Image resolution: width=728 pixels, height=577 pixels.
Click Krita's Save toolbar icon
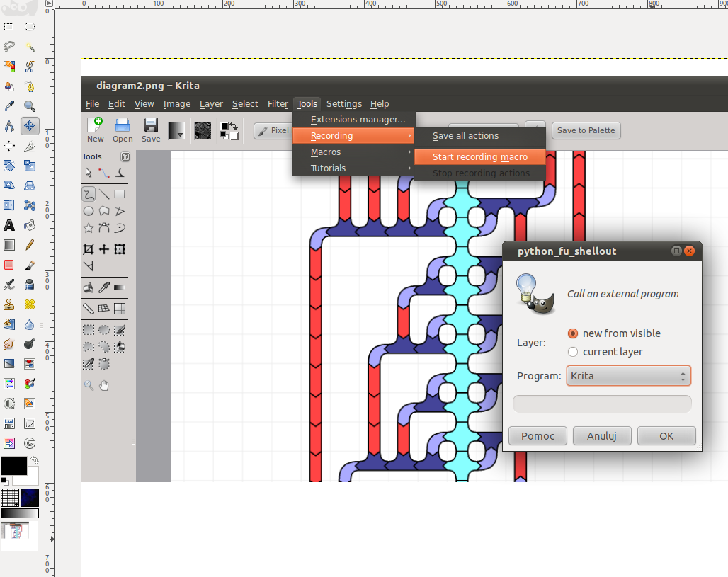151,130
